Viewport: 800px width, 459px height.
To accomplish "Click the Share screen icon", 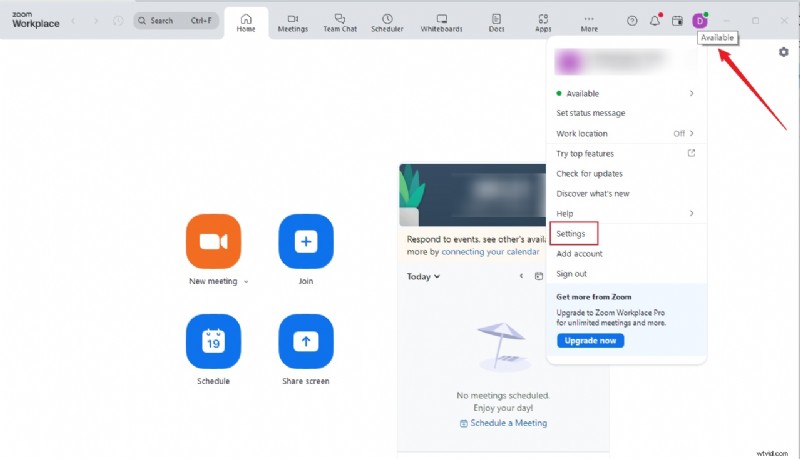I will 306,341.
